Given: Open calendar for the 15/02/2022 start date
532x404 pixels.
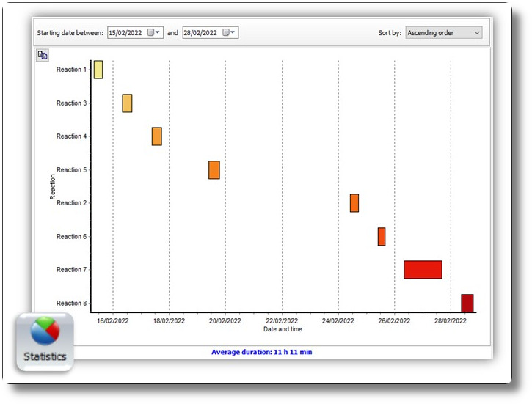Looking at the screenshot, I should point(153,32).
